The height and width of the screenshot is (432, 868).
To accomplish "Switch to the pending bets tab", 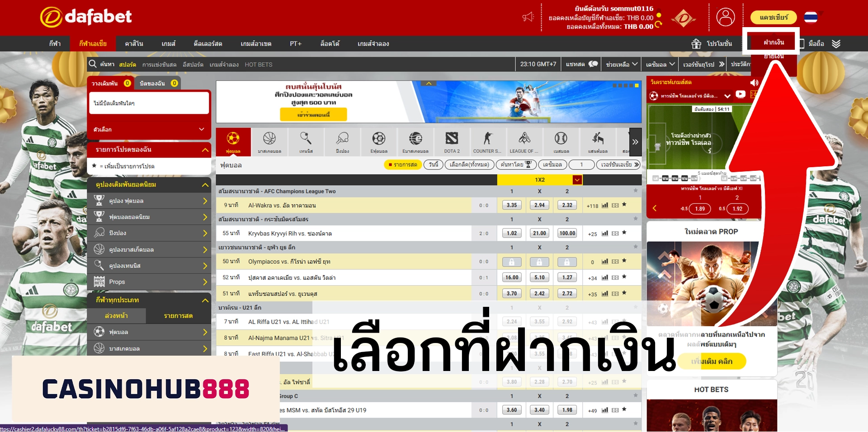I will [x=158, y=83].
